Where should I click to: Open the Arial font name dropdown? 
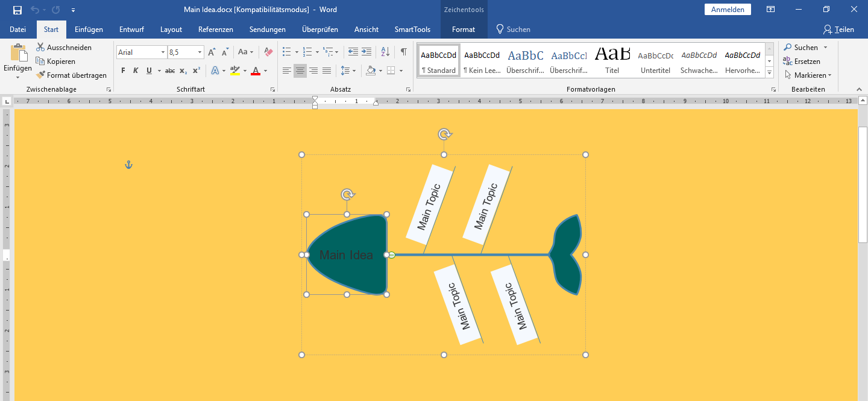[x=163, y=52]
